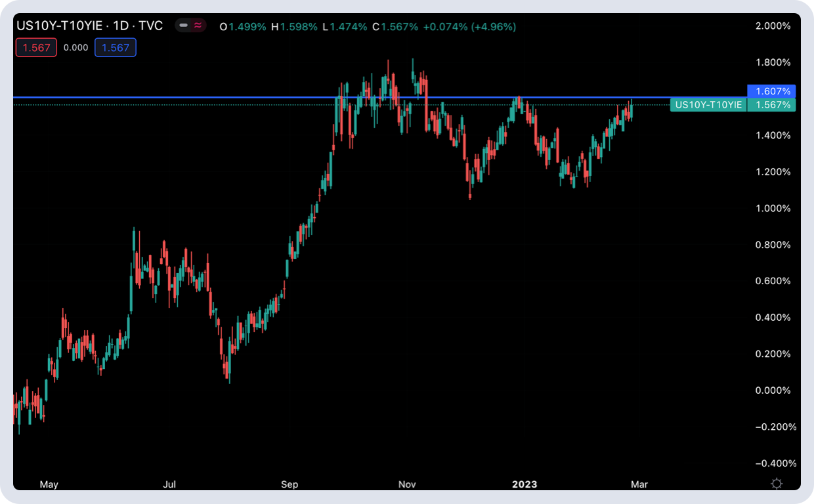Click the blue 1.607% price label
The height and width of the screenshot is (504, 814).
pyautogui.click(x=771, y=91)
